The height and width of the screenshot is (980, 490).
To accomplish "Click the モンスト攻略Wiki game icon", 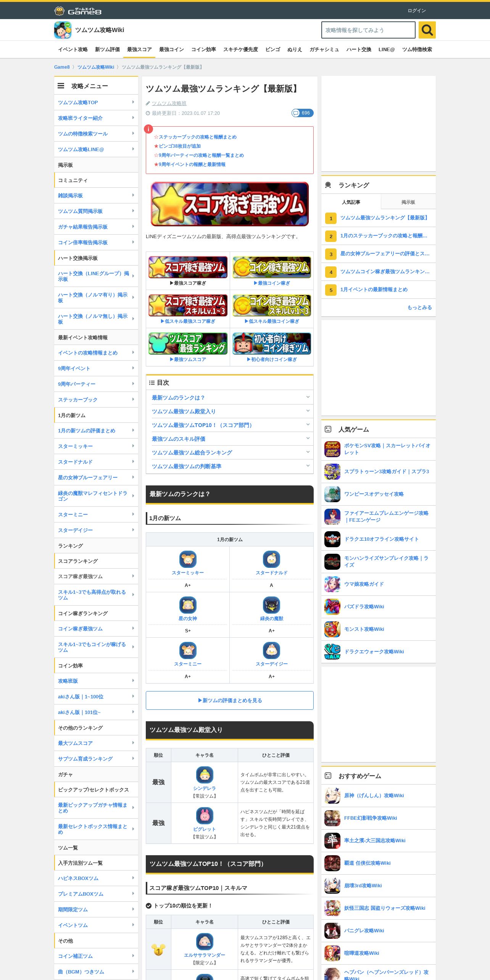I will click(332, 629).
